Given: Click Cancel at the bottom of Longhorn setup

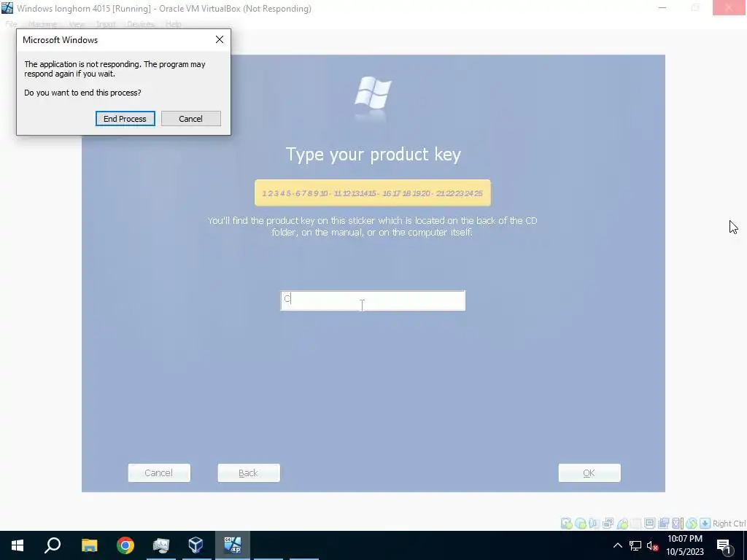Looking at the screenshot, I should (x=158, y=472).
